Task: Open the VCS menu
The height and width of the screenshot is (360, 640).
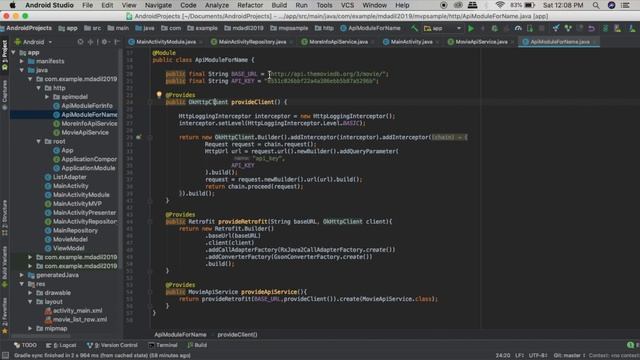Action: [x=347, y=5]
